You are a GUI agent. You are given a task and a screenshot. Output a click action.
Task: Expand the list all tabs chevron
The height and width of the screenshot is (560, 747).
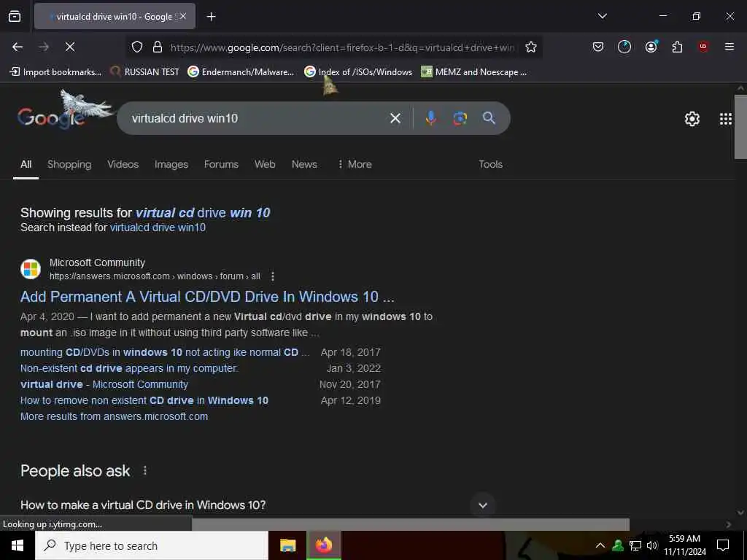[x=602, y=16]
